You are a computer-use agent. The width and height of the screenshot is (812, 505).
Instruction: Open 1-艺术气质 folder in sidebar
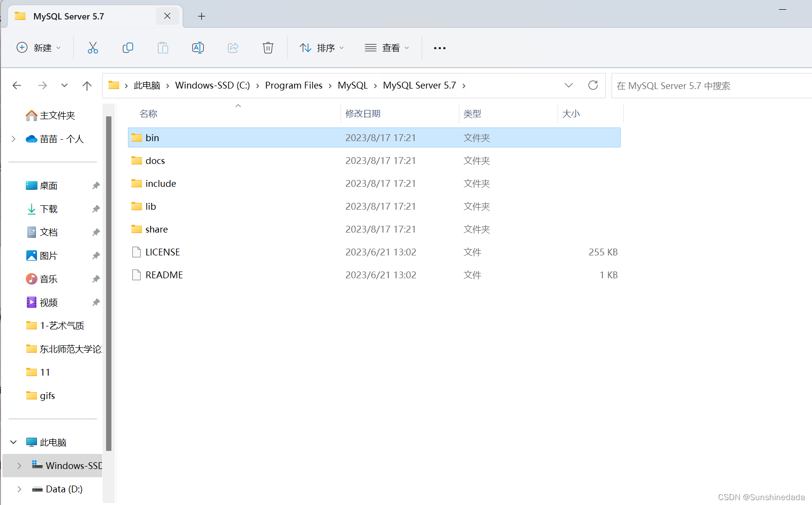pos(55,325)
